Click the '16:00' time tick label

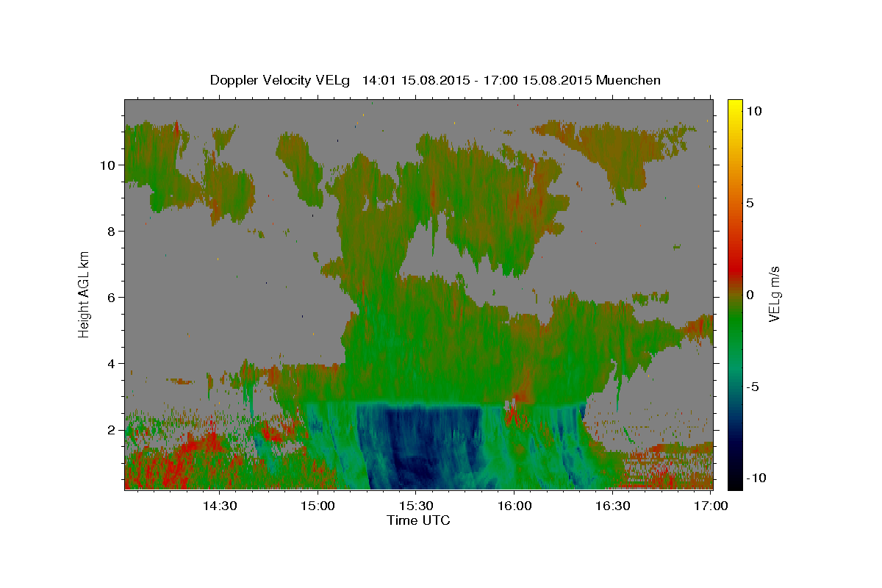coord(514,506)
